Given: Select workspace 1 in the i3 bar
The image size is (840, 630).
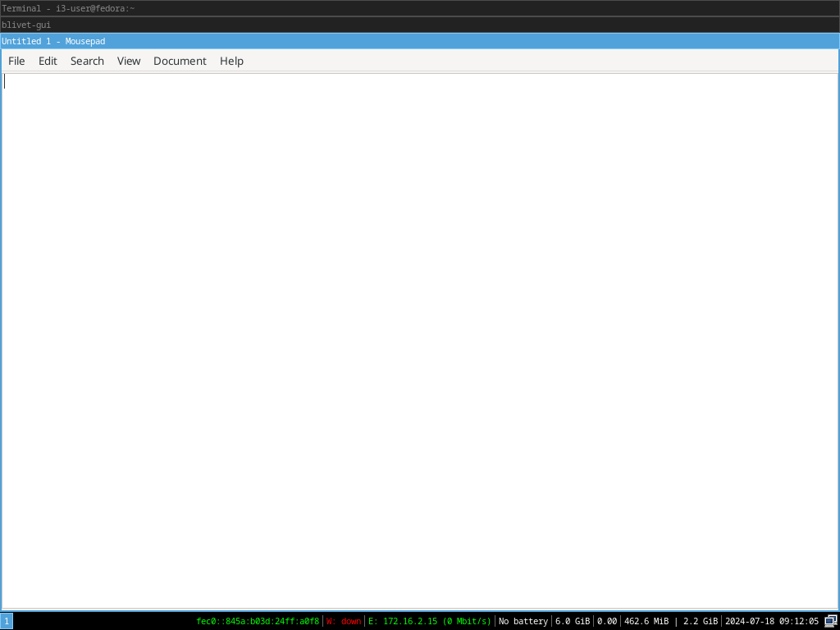Looking at the screenshot, I should [x=7, y=622].
